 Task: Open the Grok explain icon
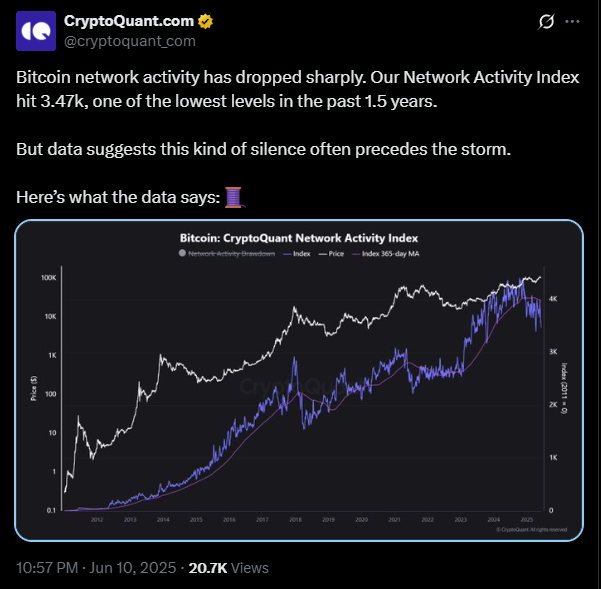coord(546,22)
